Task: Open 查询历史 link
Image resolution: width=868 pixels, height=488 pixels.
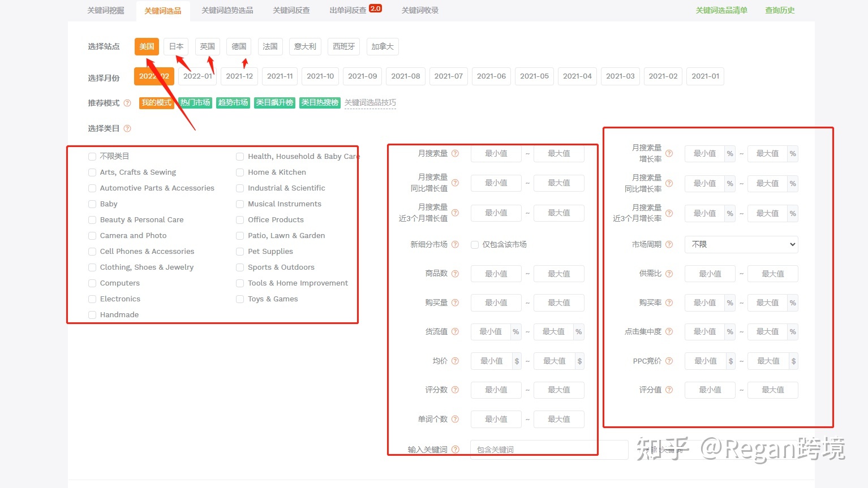Action: (x=779, y=11)
